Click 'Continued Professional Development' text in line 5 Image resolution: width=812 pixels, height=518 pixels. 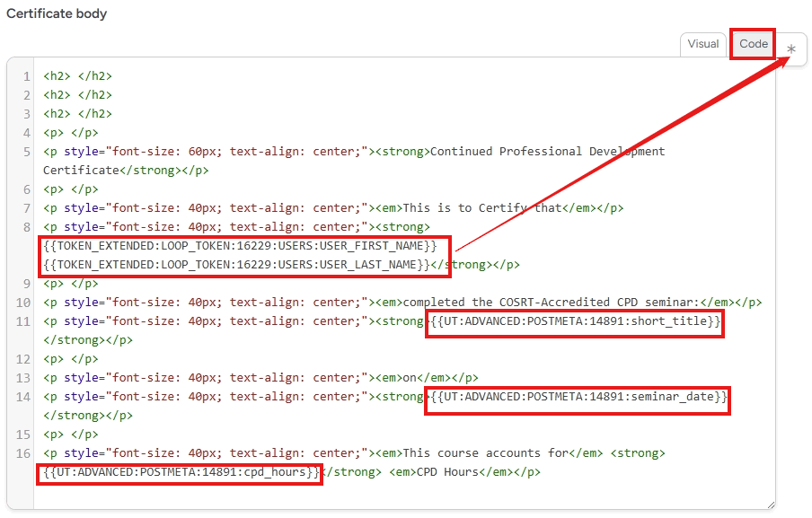pyautogui.click(x=547, y=152)
